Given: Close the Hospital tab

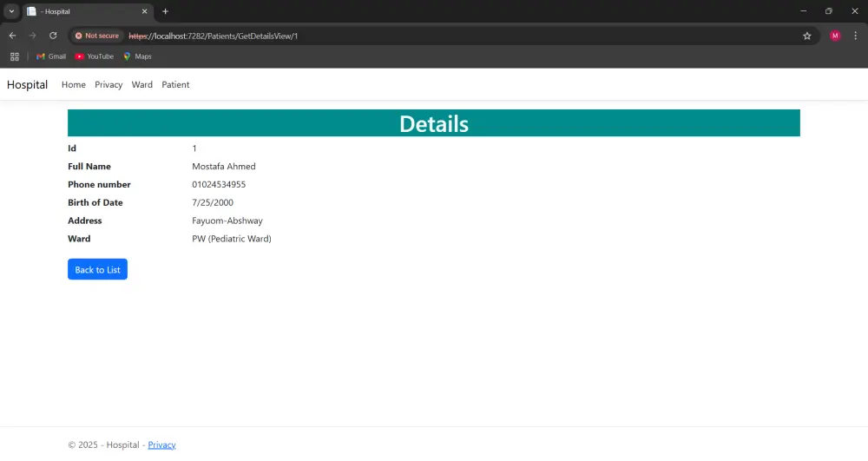Looking at the screenshot, I should pyautogui.click(x=144, y=11).
